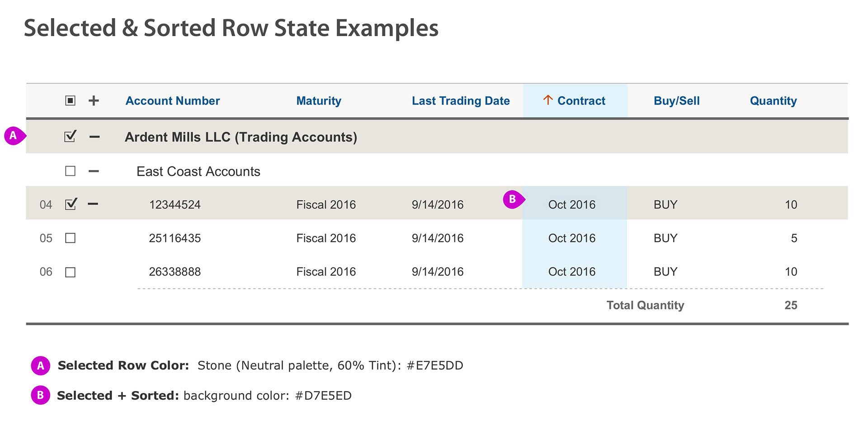Image resolution: width=868 pixels, height=429 pixels.
Task: Click the legend B badge for Selected + Sorted
Action: [x=41, y=396]
